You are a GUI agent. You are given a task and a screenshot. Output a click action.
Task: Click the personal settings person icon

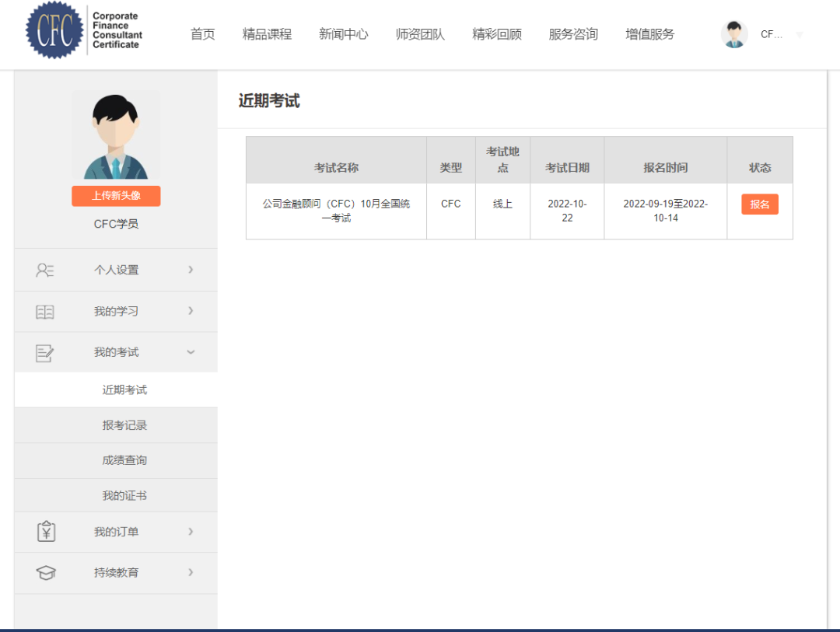pyautogui.click(x=45, y=270)
